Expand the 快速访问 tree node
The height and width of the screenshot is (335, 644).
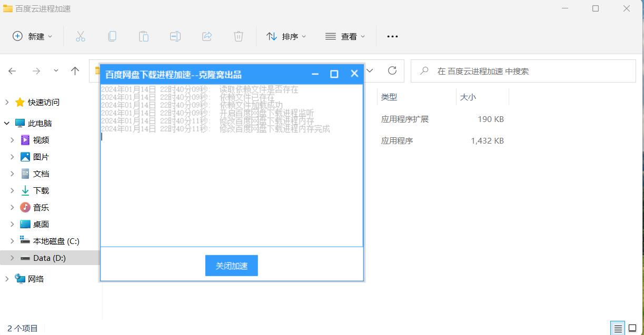tap(7, 102)
